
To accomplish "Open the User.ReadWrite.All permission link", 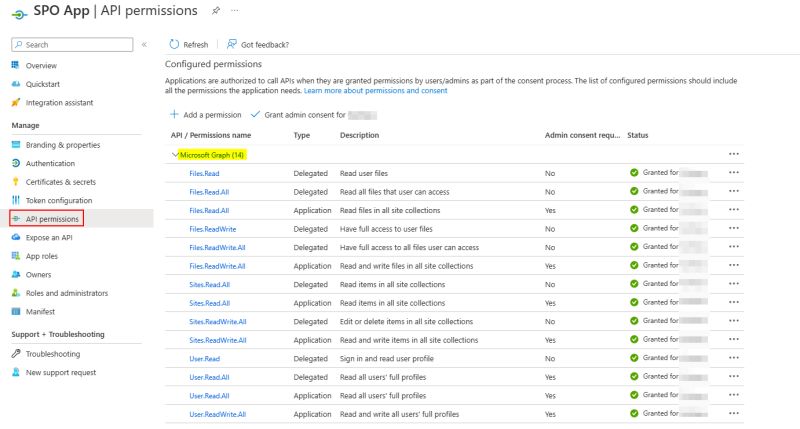I will (x=218, y=414).
